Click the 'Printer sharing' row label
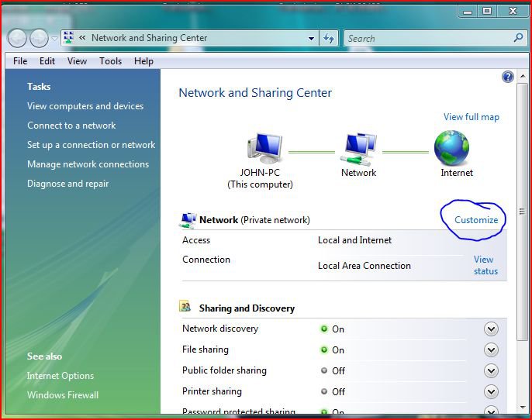The width and height of the screenshot is (532, 420). tap(212, 391)
